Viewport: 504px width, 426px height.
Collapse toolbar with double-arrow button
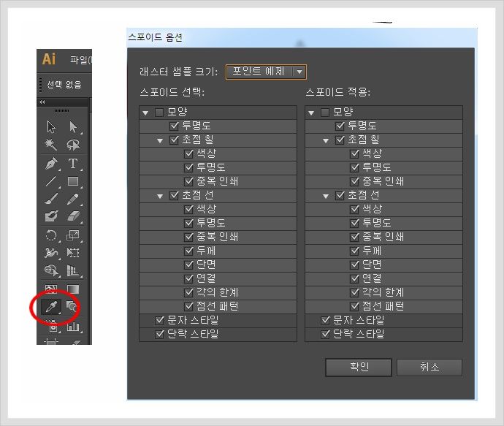pyautogui.click(x=42, y=102)
